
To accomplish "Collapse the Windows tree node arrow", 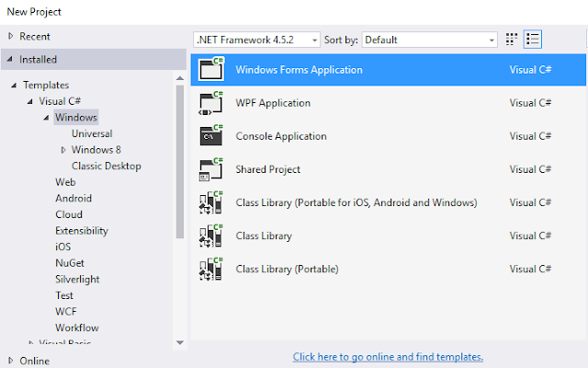I will pyautogui.click(x=46, y=118).
